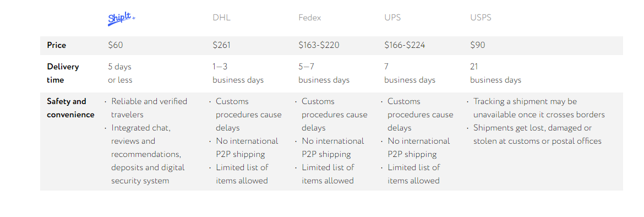Image resolution: width=644 pixels, height=217 pixels.
Task: Click 'Reliable and verified travelers' bullet
Action: point(149,108)
